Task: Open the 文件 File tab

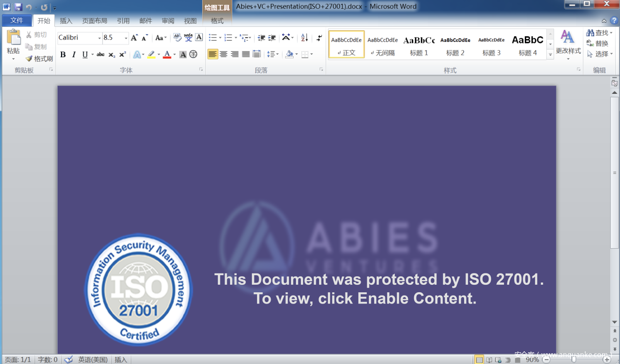Action: click(17, 21)
